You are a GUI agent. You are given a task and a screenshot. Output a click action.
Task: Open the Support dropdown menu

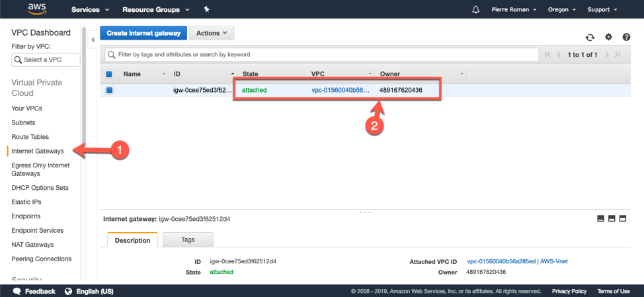[602, 9]
